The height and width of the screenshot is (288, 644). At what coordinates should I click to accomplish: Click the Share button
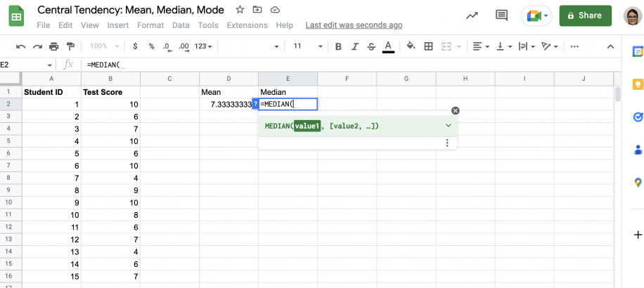585,15
